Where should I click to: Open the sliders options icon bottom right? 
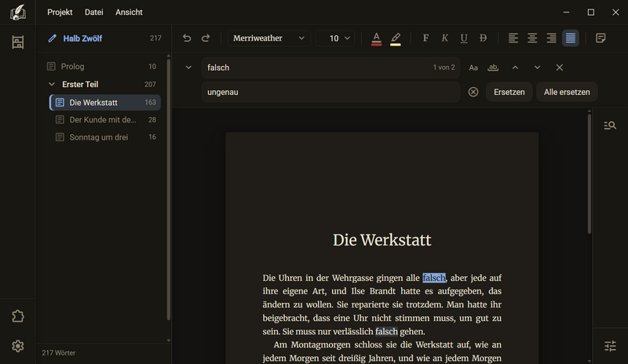click(x=610, y=346)
